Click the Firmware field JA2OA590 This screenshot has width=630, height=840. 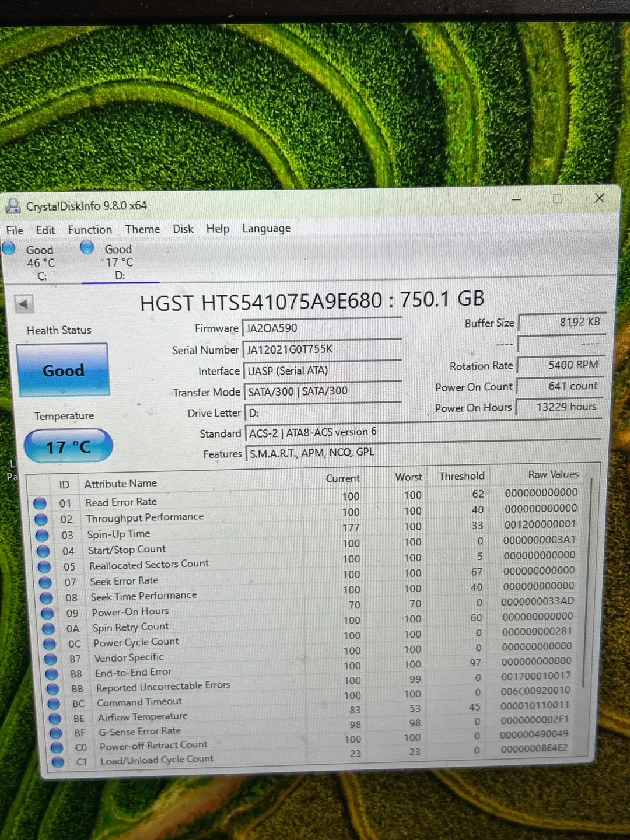tap(322, 328)
